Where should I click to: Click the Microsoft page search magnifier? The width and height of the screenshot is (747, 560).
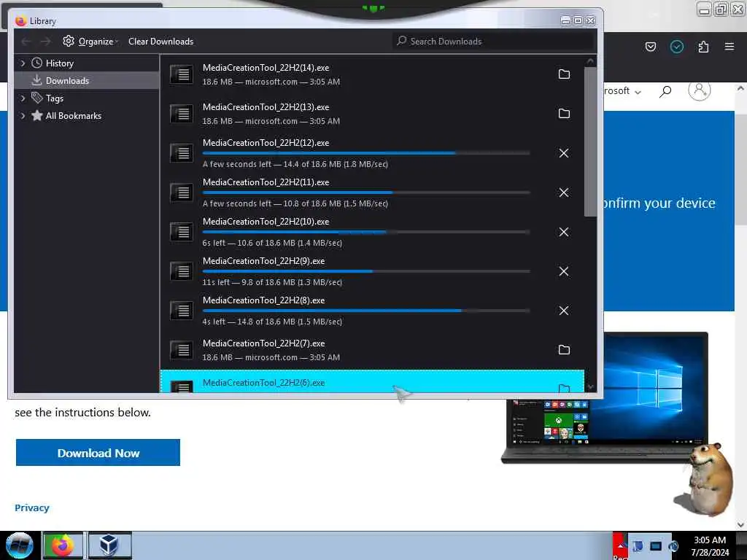click(665, 91)
